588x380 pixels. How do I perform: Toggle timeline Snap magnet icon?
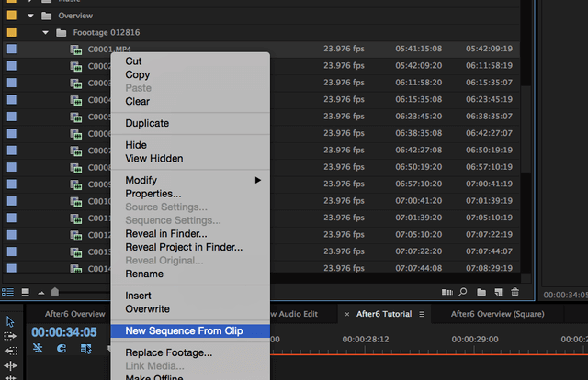click(x=62, y=349)
